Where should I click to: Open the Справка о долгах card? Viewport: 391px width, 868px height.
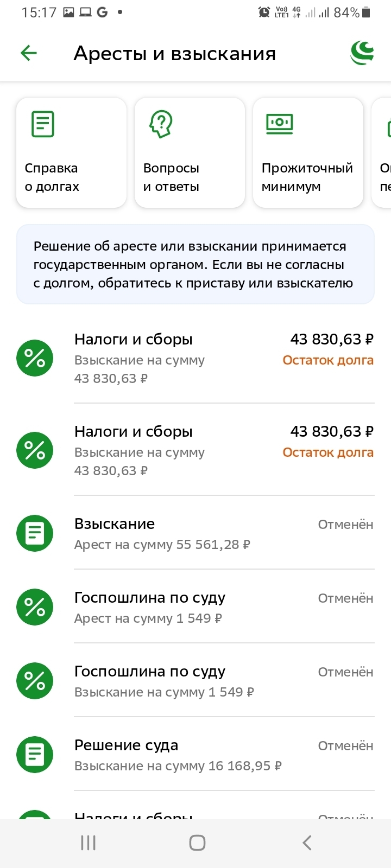(x=72, y=152)
